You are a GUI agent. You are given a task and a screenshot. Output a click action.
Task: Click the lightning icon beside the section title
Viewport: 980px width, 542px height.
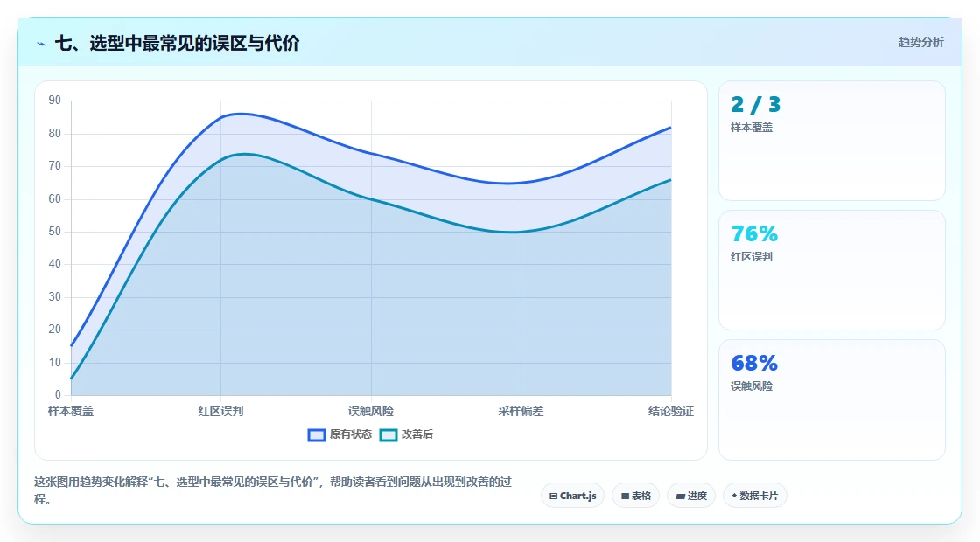click(x=42, y=44)
